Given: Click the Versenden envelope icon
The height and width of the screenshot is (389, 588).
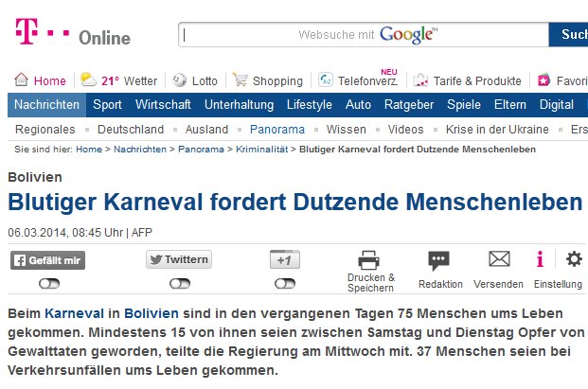Looking at the screenshot, I should tap(499, 259).
